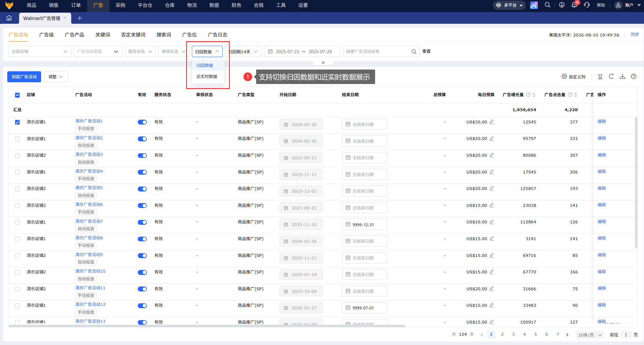
Task: Edit daily budget pencil for 演示广告活动3
Action: pos(492,155)
